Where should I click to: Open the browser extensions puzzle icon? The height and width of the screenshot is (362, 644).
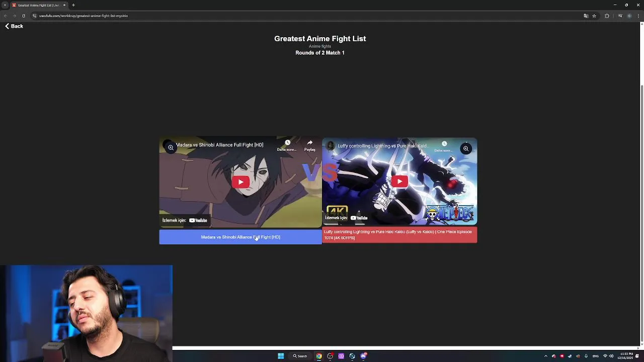607,16
